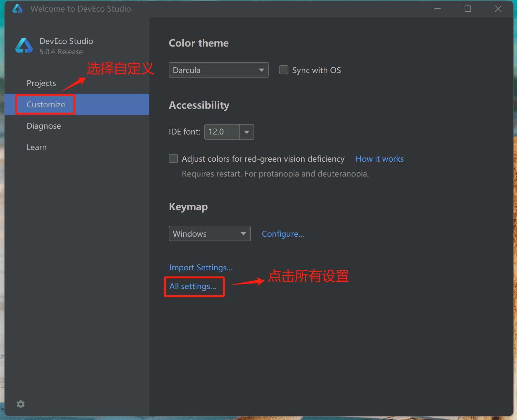This screenshot has width=517, height=420.
Task: Click the '5.0.4 Release' version text
Action: tap(61, 52)
